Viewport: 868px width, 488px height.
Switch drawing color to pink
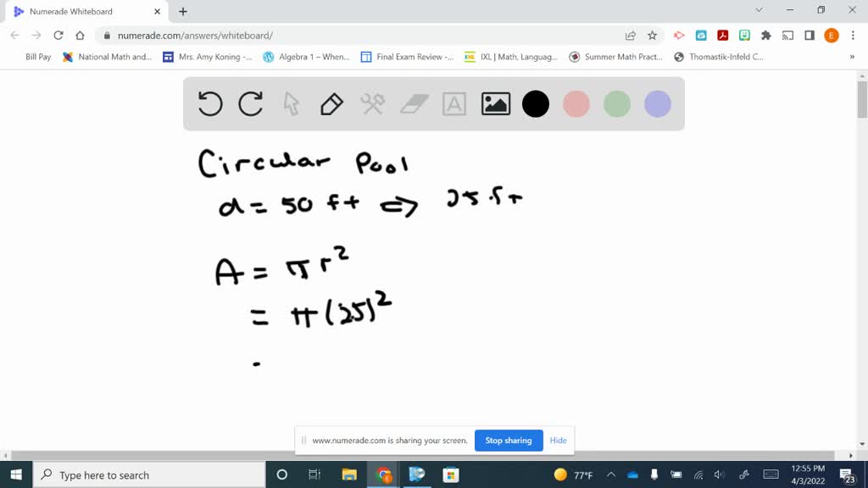(x=576, y=103)
